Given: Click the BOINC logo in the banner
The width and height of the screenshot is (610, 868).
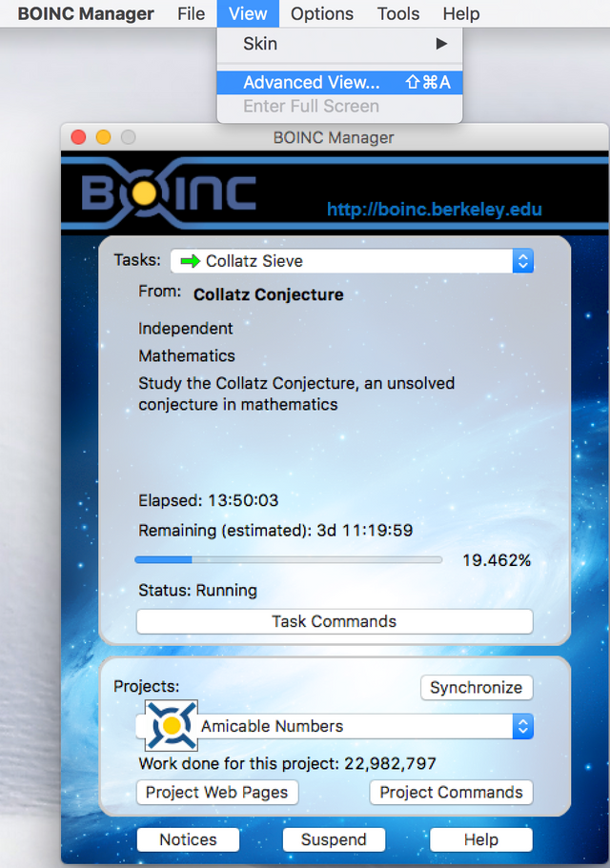Looking at the screenshot, I should [169, 192].
